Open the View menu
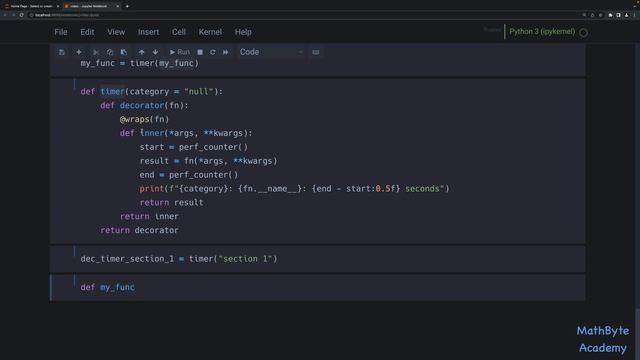This screenshot has width=640, height=360. (116, 32)
